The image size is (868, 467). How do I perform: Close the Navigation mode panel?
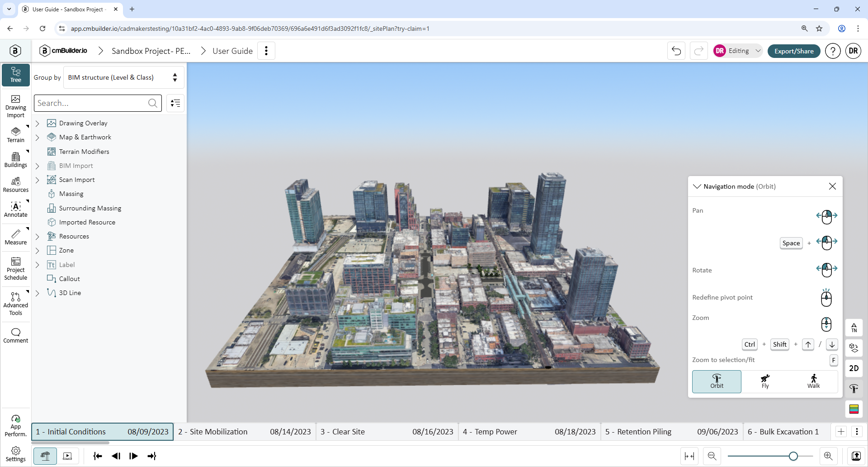point(832,186)
